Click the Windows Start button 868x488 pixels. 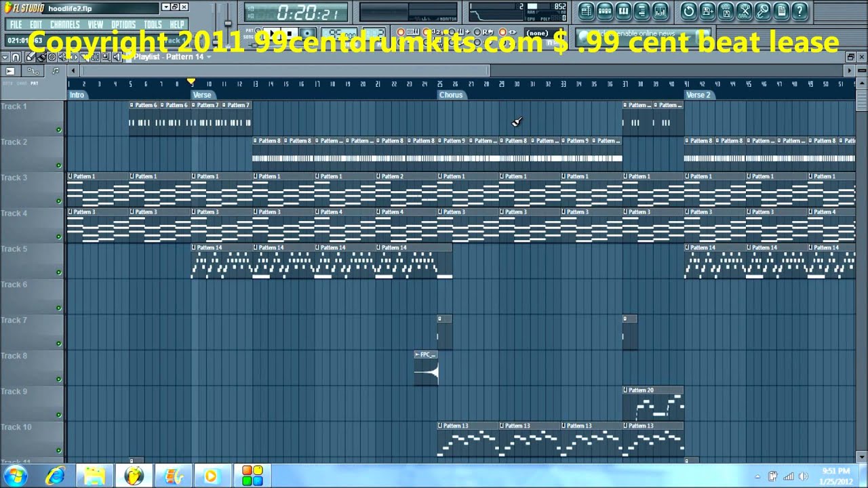coord(15,475)
